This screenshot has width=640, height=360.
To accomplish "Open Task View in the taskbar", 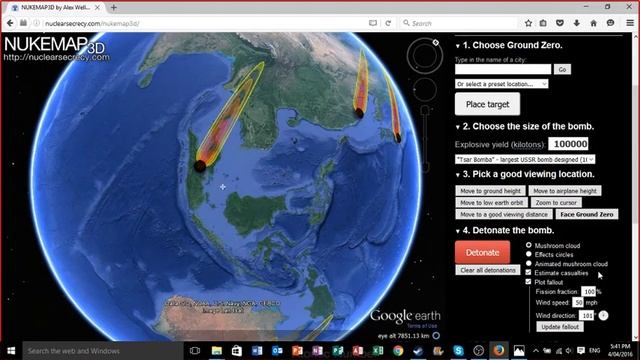I will [x=195, y=351].
